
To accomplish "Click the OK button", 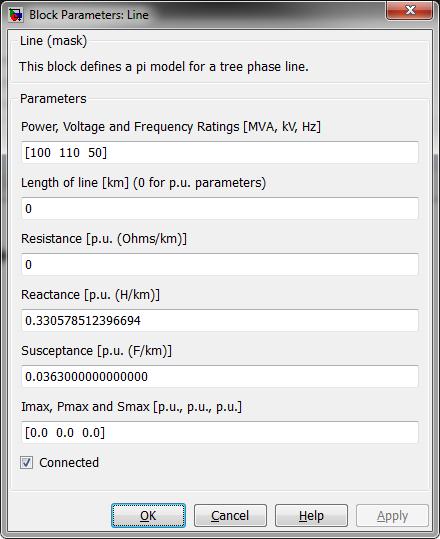I will tap(148, 515).
